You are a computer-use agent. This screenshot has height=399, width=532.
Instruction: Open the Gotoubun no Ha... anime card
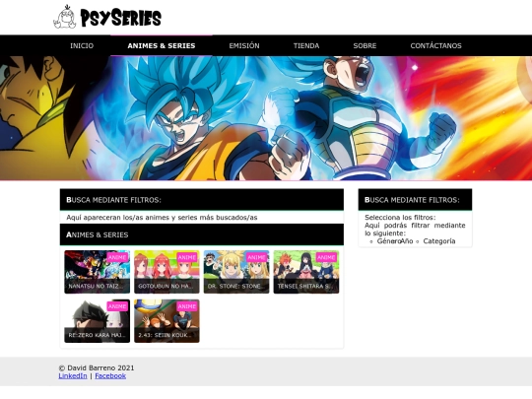pyautogui.click(x=166, y=272)
